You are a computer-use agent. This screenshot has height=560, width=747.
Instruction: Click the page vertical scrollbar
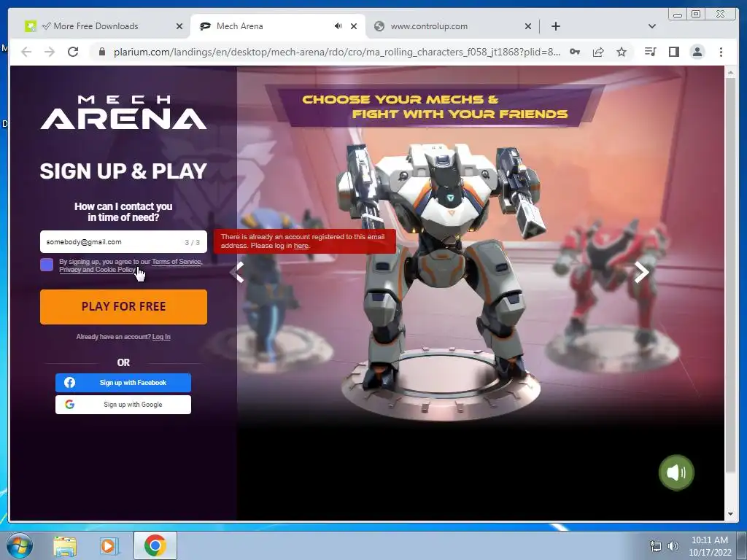click(x=729, y=276)
